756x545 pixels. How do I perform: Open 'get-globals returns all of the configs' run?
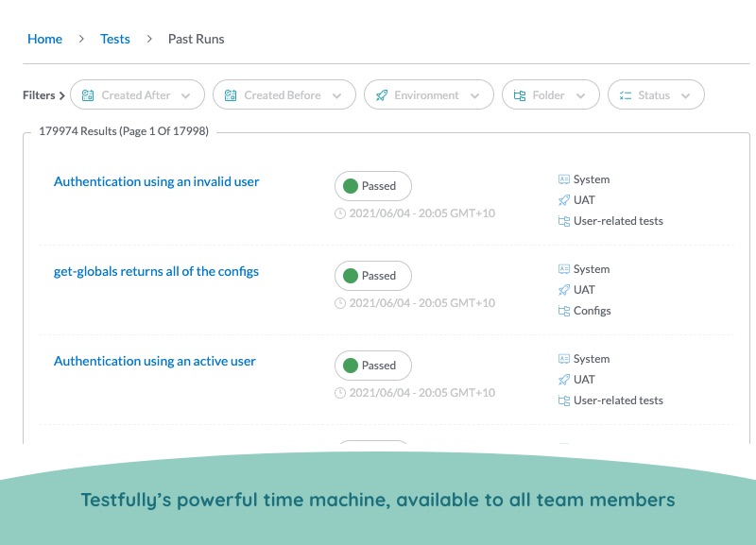(156, 271)
